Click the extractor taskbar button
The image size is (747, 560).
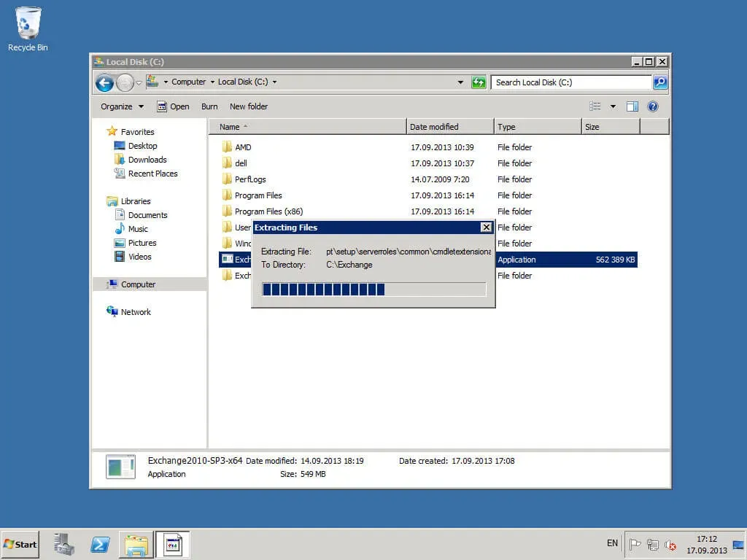[x=172, y=544]
